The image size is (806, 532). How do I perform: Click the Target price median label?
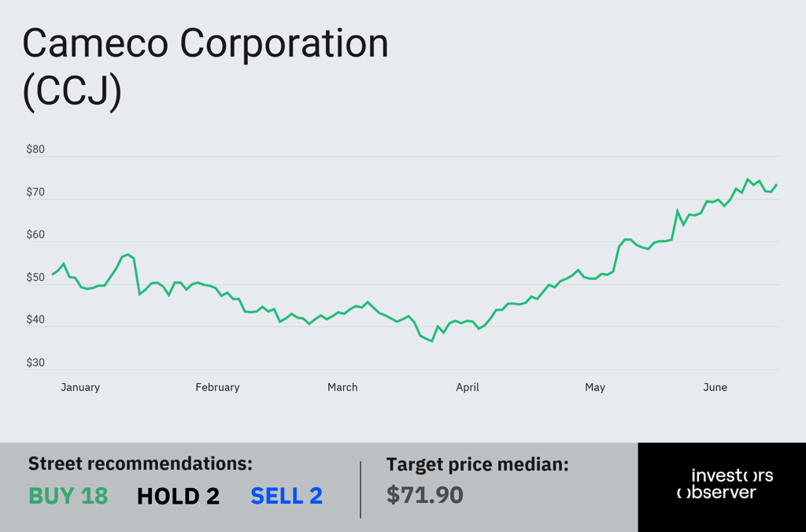click(x=478, y=464)
